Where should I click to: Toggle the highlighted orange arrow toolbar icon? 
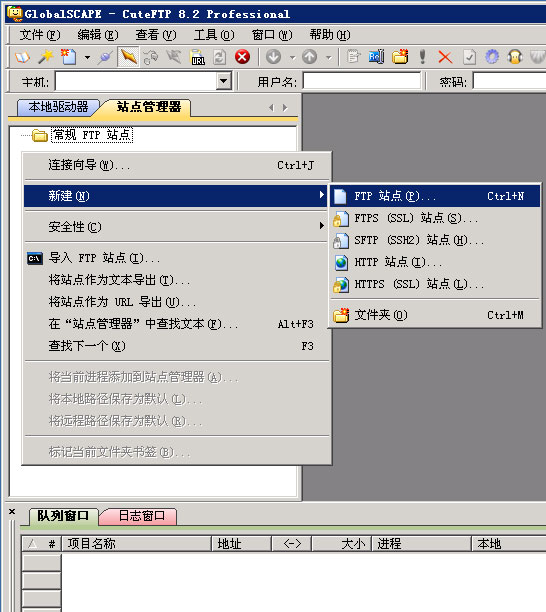tap(128, 57)
